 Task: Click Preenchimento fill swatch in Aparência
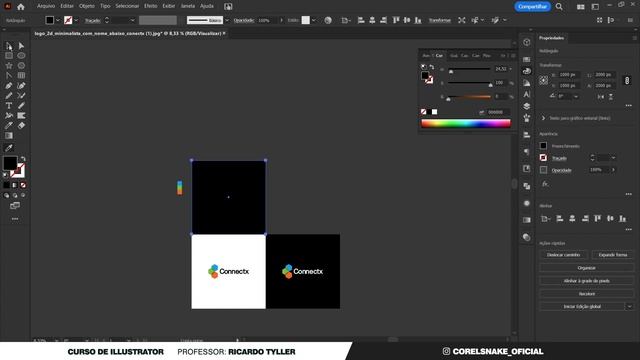click(x=543, y=146)
